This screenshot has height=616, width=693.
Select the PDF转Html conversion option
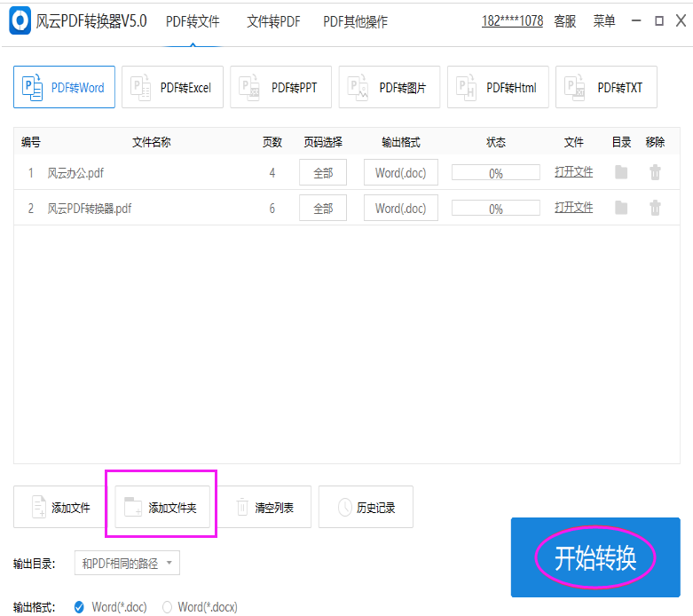pyautogui.click(x=498, y=87)
